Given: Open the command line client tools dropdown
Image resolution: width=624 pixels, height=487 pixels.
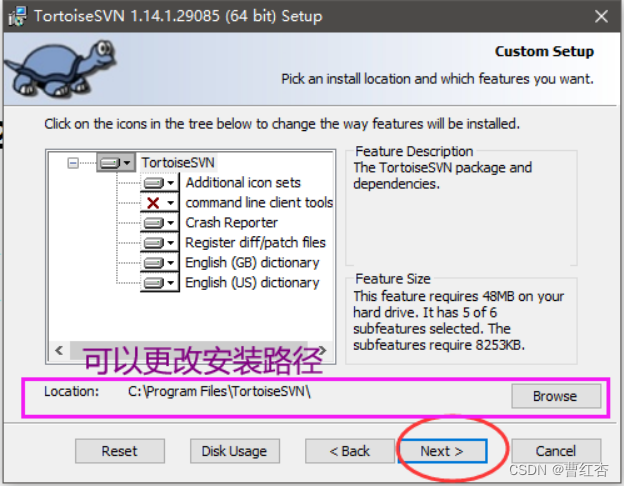Looking at the screenshot, I should point(159,203).
